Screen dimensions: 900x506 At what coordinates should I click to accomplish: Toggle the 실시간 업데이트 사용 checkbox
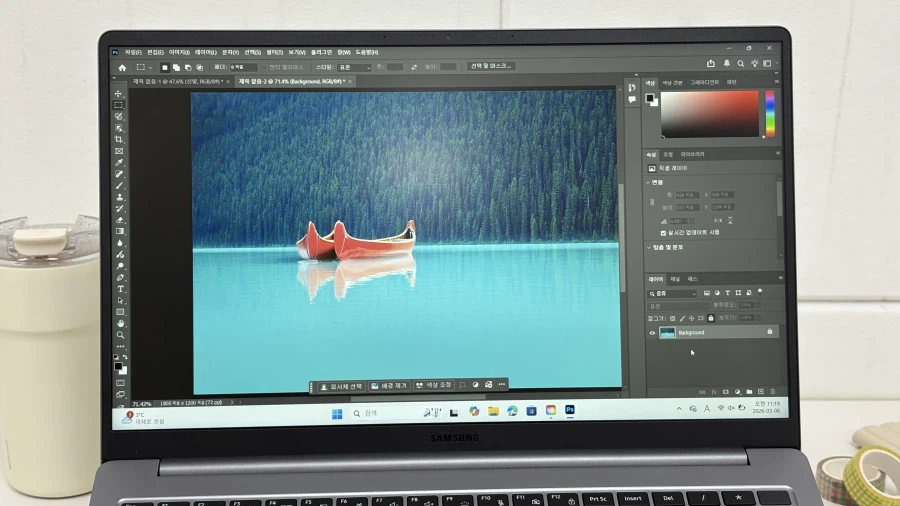tap(663, 231)
